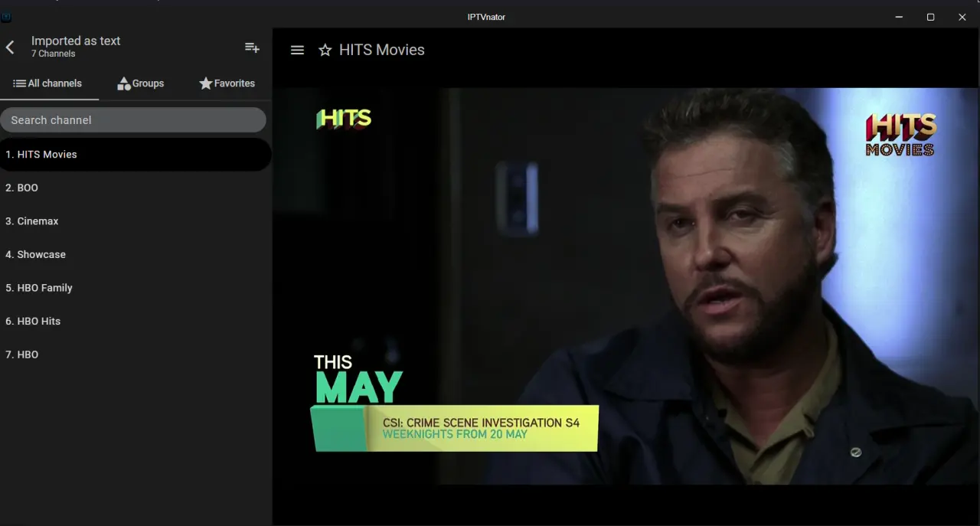This screenshot has height=526, width=980.
Task: Play channel 3. Cinemax
Action: [136, 221]
